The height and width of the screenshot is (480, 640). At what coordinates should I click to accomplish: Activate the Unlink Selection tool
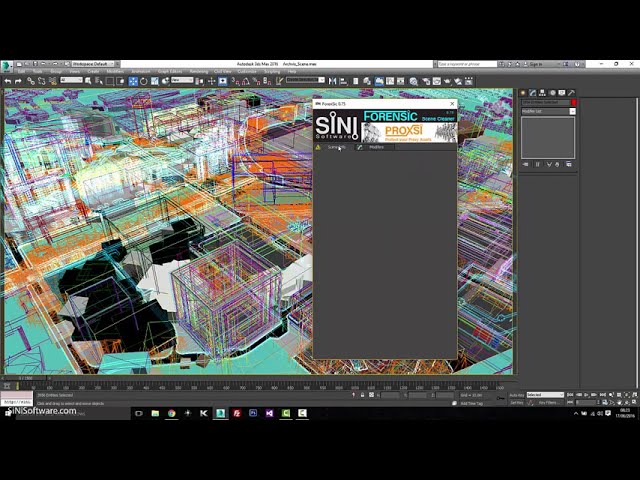click(42, 81)
